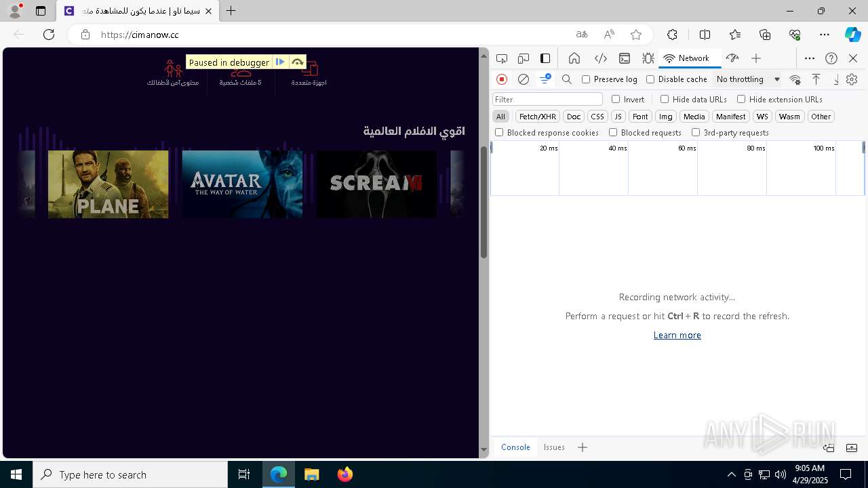
Task: Check Hide extension URLs
Action: (x=741, y=99)
